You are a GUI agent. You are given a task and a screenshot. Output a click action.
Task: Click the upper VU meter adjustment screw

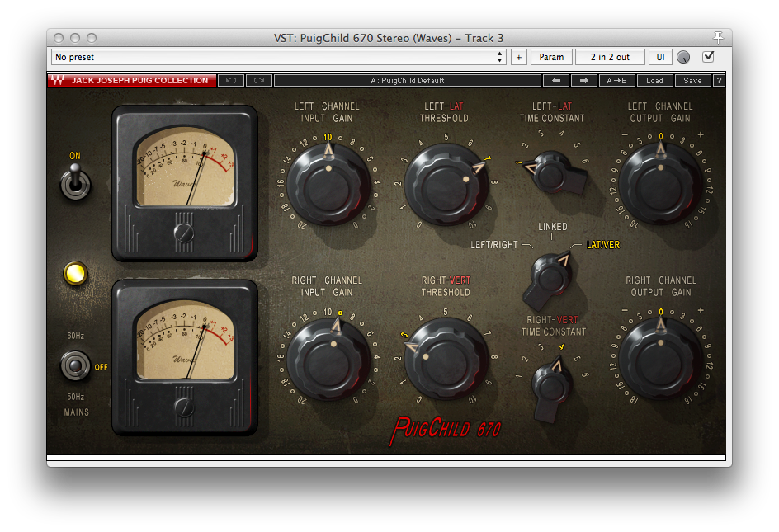(x=184, y=233)
